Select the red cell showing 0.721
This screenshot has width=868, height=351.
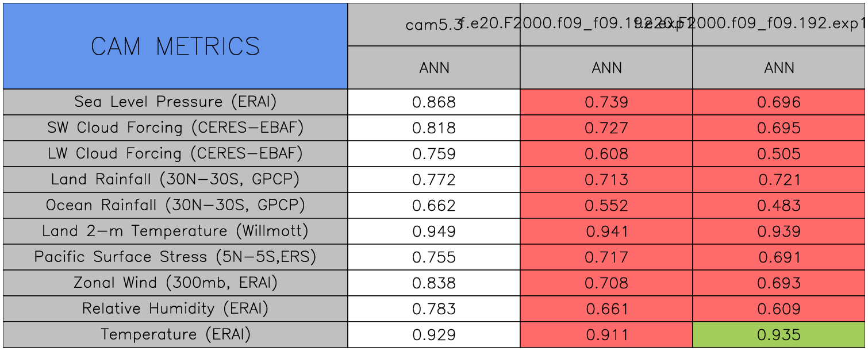(x=779, y=180)
